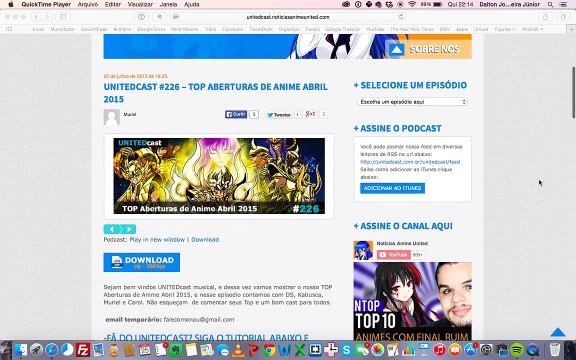Open the UNITEDCAST #226 post title

tap(216, 93)
